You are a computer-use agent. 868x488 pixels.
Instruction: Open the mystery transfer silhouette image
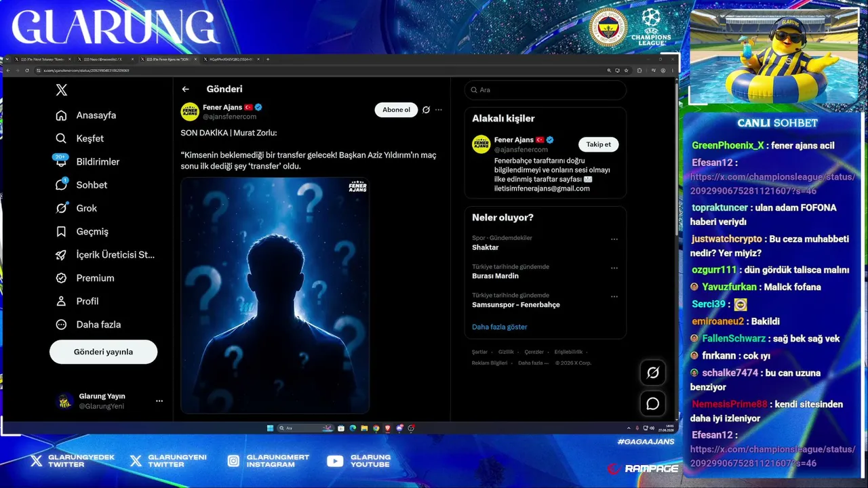[x=275, y=296]
